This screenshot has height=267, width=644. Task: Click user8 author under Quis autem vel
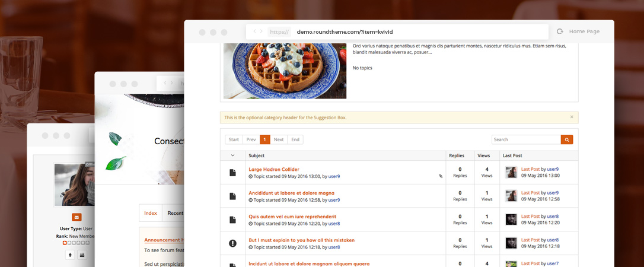point(334,224)
